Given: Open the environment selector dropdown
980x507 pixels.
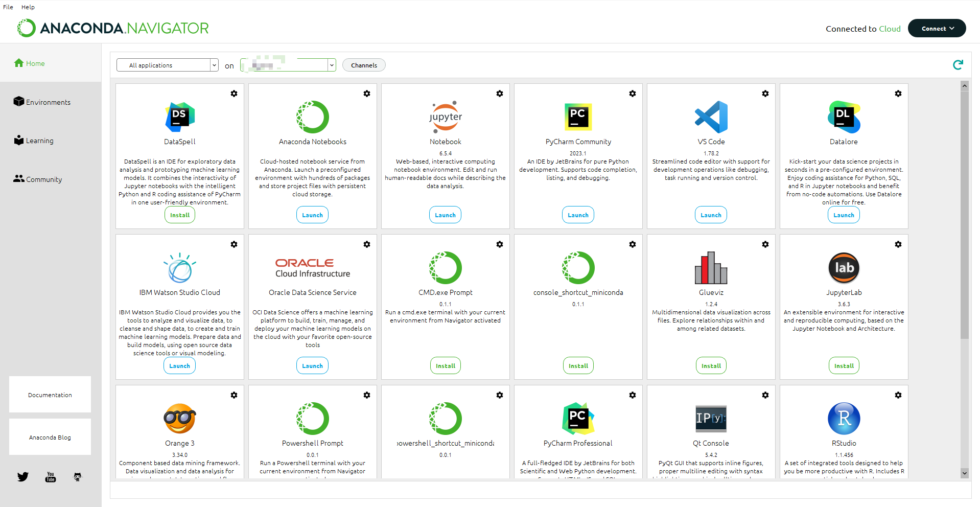Looking at the screenshot, I should (288, 65).
